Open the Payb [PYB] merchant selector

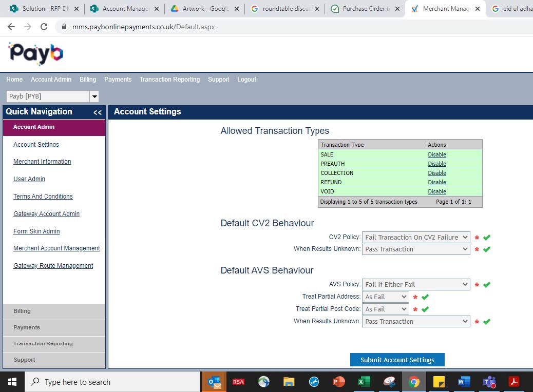(52, 96)
